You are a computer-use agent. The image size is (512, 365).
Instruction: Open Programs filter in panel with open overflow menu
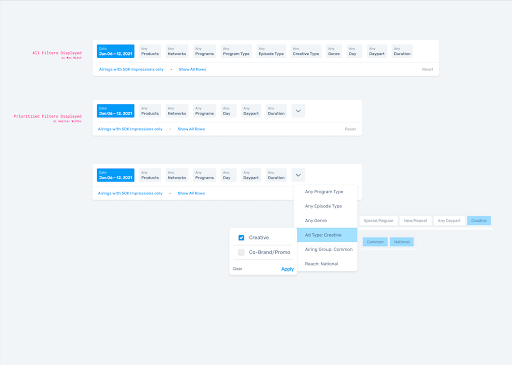204,175
